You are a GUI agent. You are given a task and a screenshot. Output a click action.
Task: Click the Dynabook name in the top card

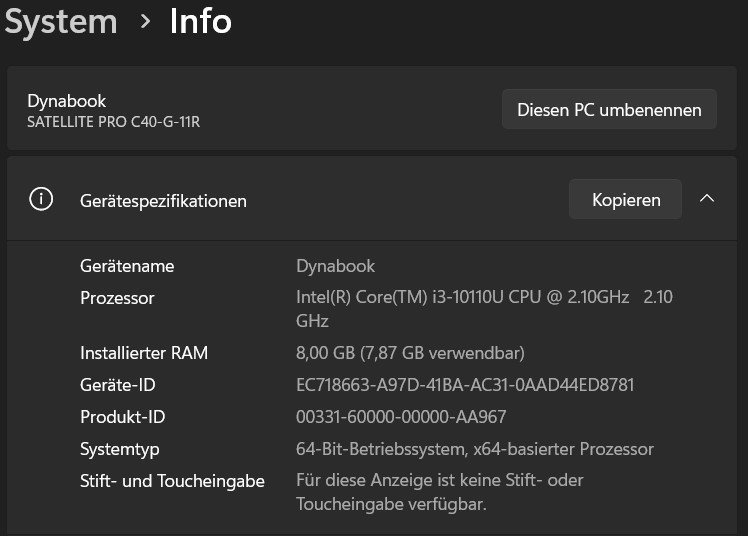pyautogui.click(x=67, y=100)
